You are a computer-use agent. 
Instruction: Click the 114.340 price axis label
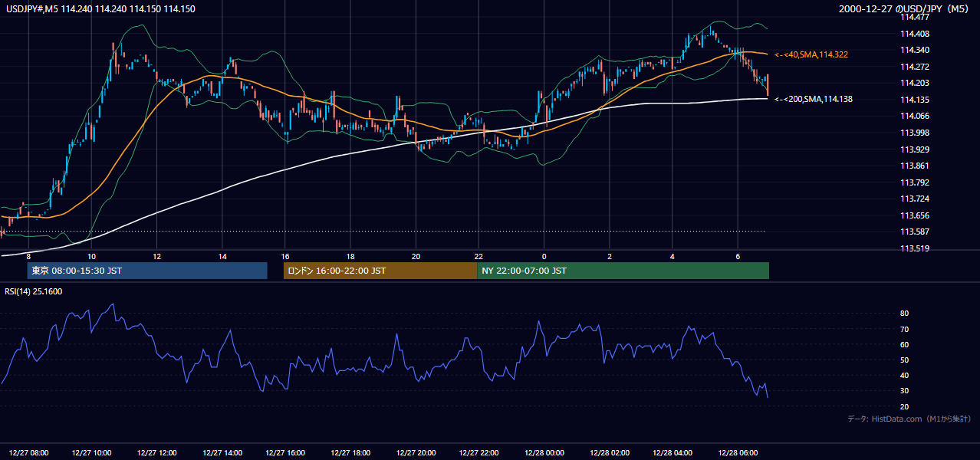tap(915, 50)
